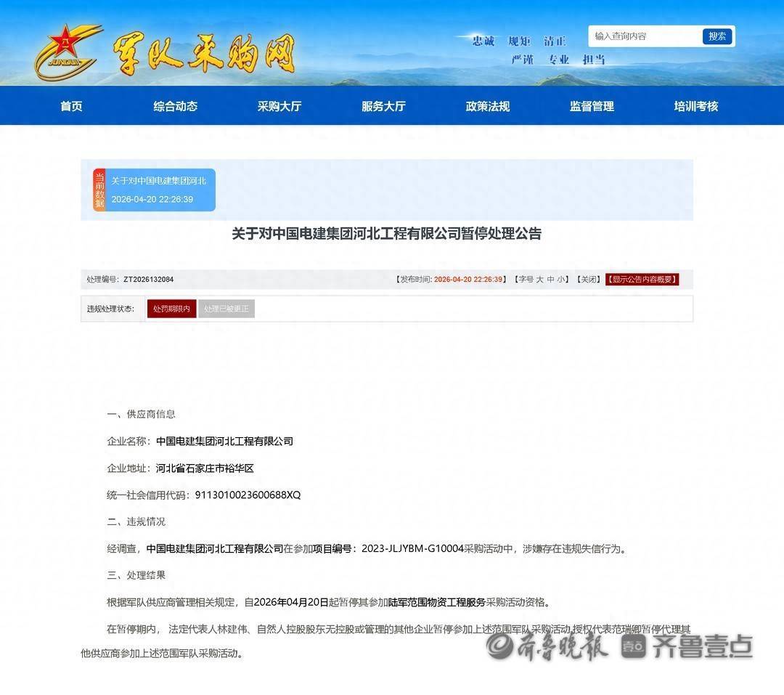The image size is (784, 695).
Task: Open the 培训考核 menu item
Action: (x=695, y=106)
